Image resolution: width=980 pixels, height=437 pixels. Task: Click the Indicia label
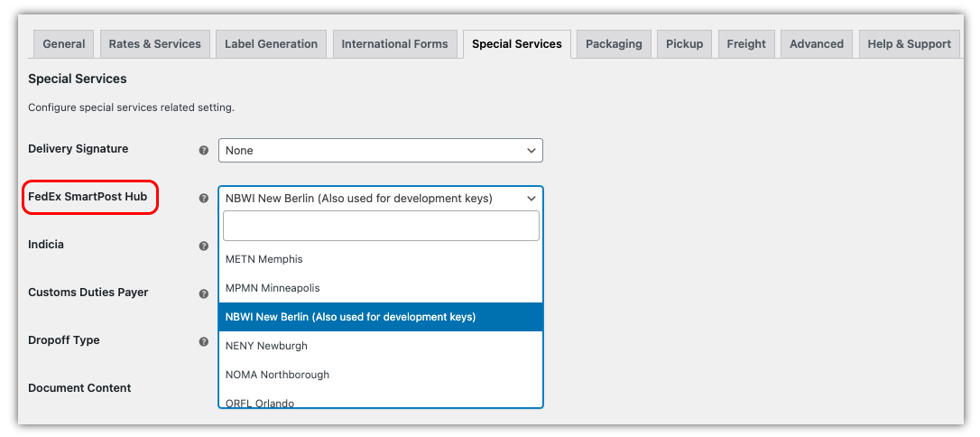coord(46,245)
